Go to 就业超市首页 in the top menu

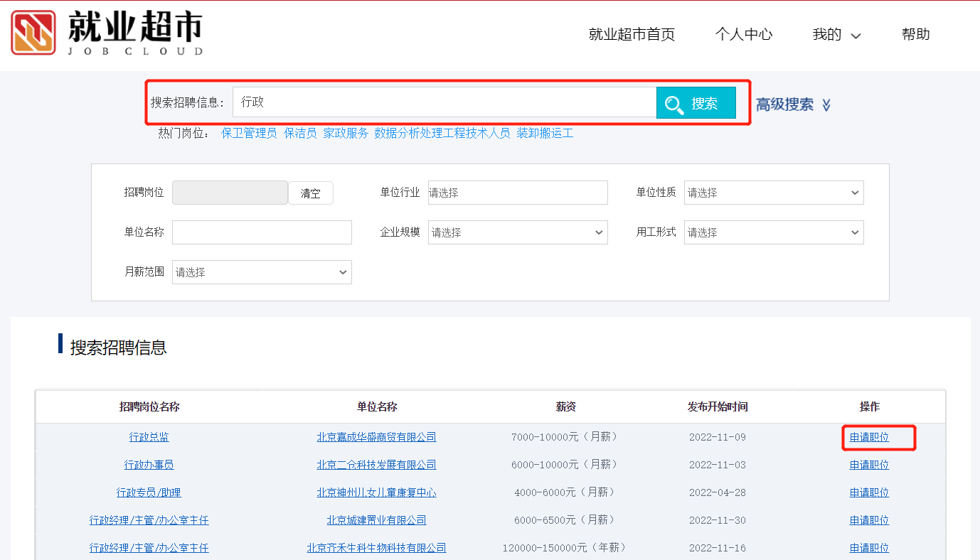point(632,33)
